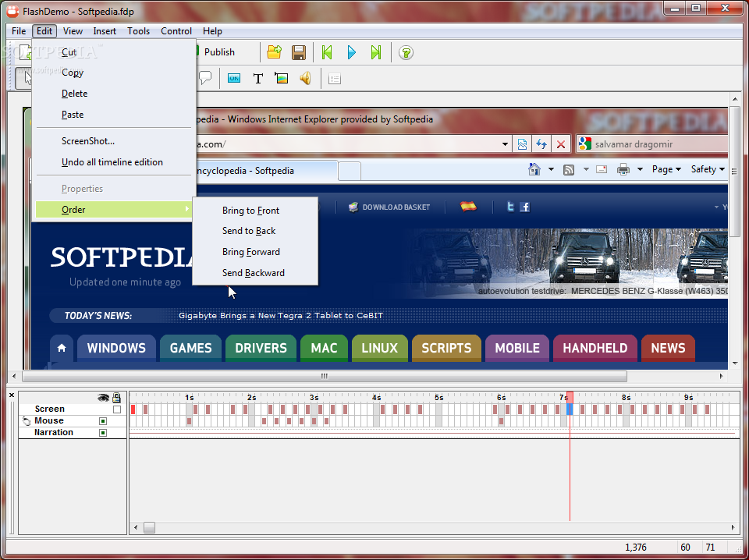Click the mouse icon beside Mouse track
The width and height of the screenshot is (749, 560).
pos(27,420)
